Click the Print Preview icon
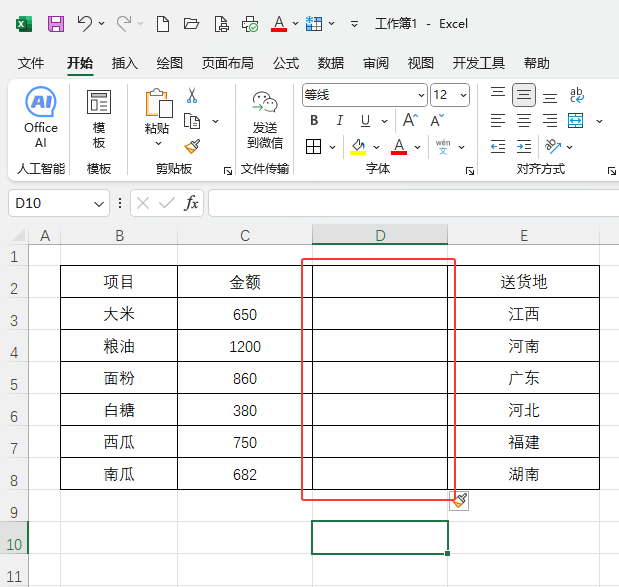The image size is (619, 587). coord(221,24)
